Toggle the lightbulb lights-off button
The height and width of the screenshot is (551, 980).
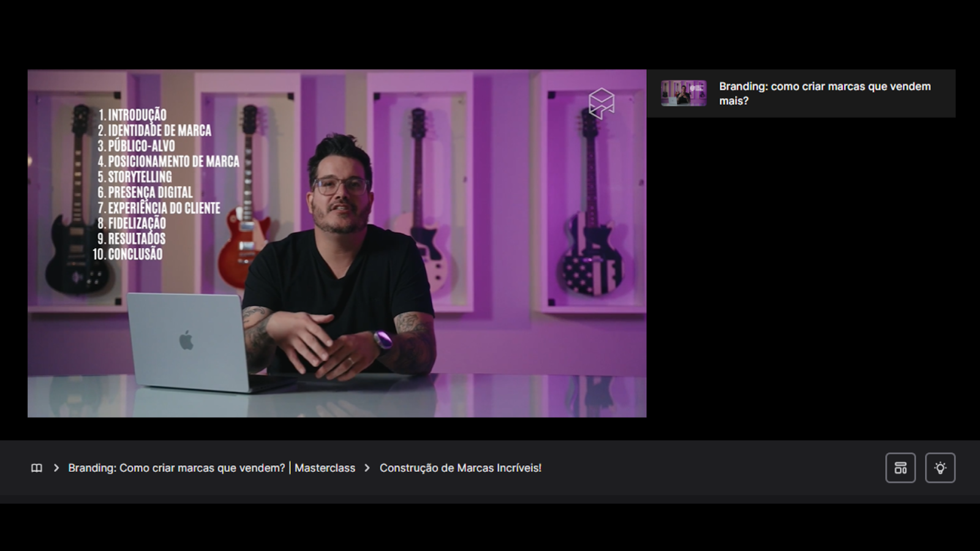[940, 468]
